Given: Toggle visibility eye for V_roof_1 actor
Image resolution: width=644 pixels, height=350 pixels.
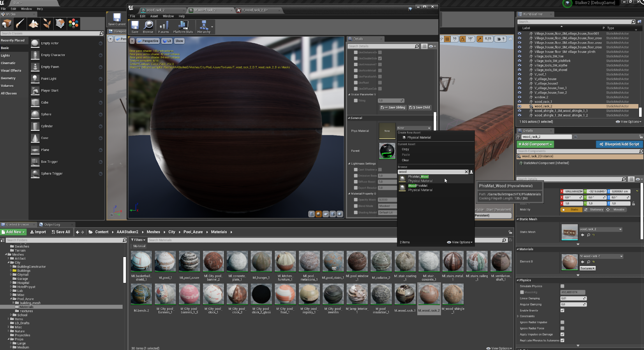Looking at the screenshot, I should click(x=519, y=74).
